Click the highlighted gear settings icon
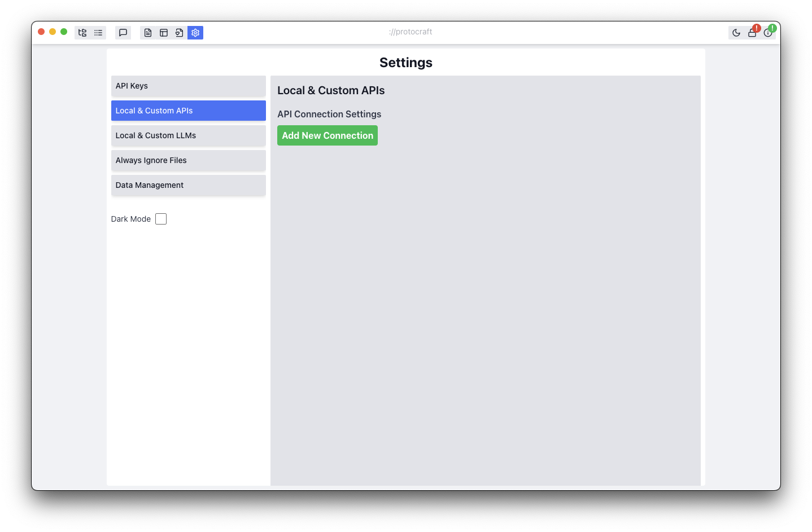The height and width of the screenshot is (532, 812). [x=195, y=33]
